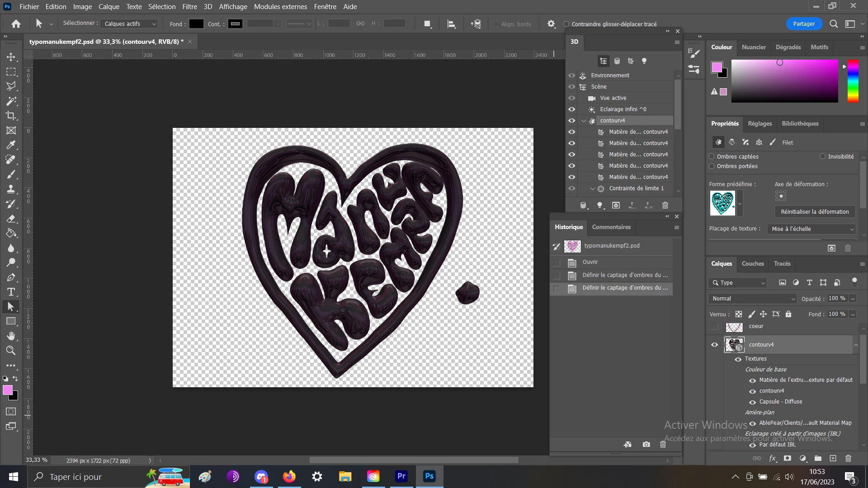Select the Magic Wand tool

11,101
